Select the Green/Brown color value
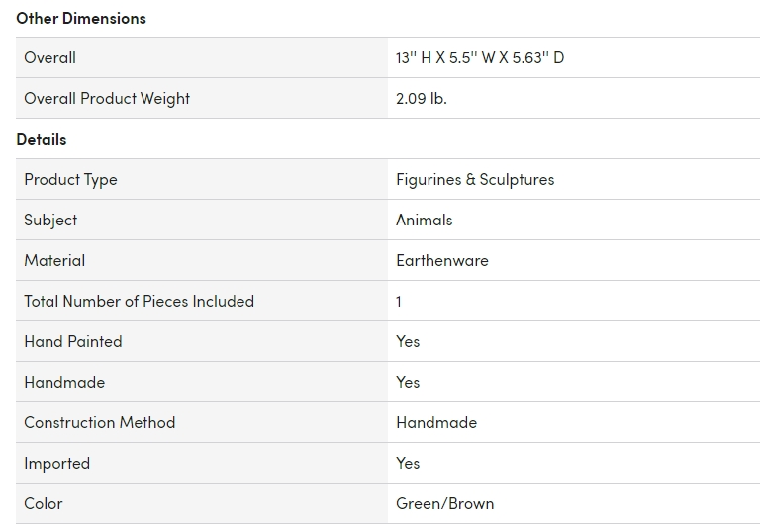Viewport: 762px width, 532px height. (444, 503)
